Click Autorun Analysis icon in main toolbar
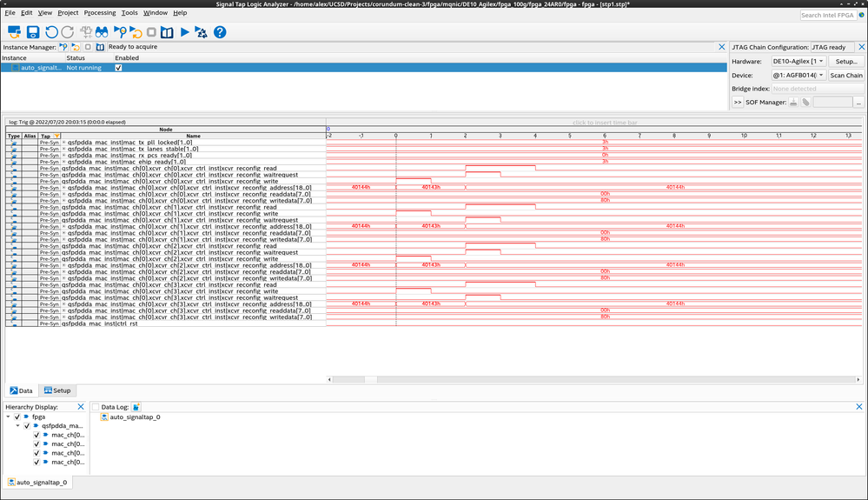Image resolution: width=868 pixels, height=500 pixels. tap(136, 32)
